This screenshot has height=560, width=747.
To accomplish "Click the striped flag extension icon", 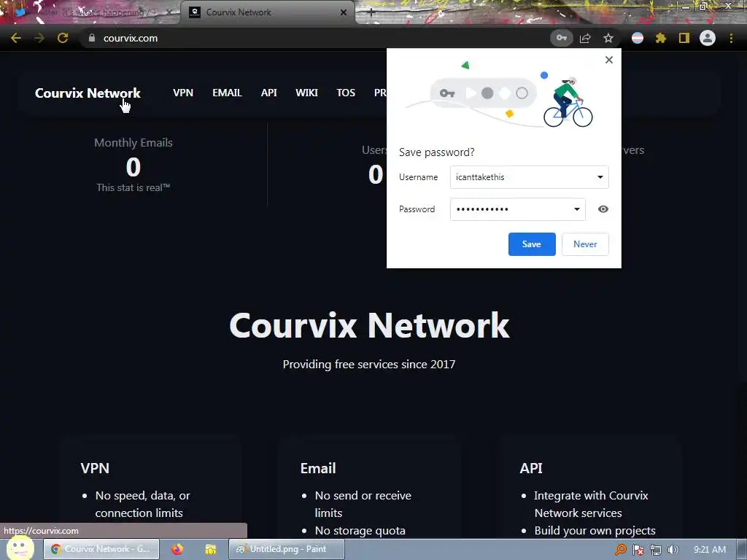I will click(638, 38).
